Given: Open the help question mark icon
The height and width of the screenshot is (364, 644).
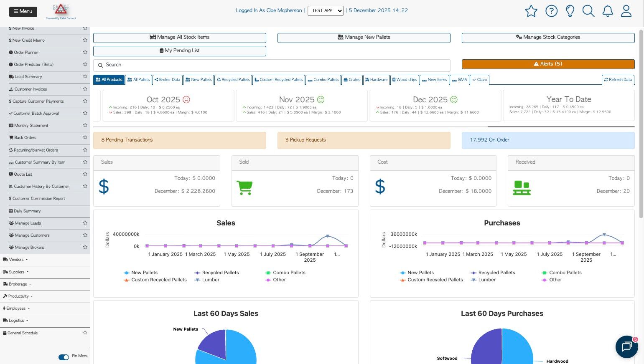Looking at the screenshot, I should 551,11.
